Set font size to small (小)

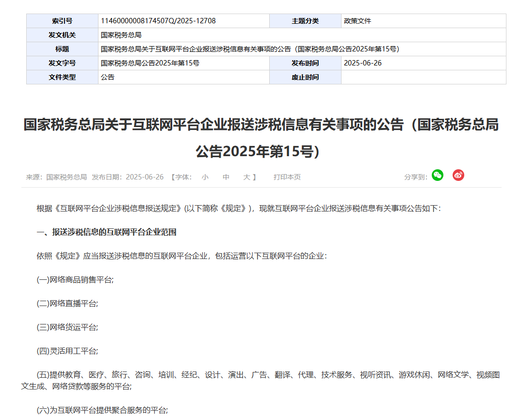(205, 177)
